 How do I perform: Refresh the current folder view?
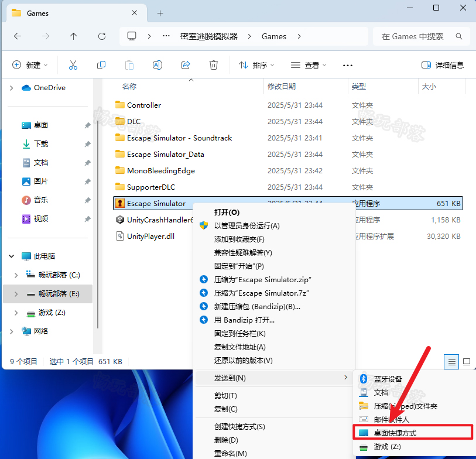point(102,36)
